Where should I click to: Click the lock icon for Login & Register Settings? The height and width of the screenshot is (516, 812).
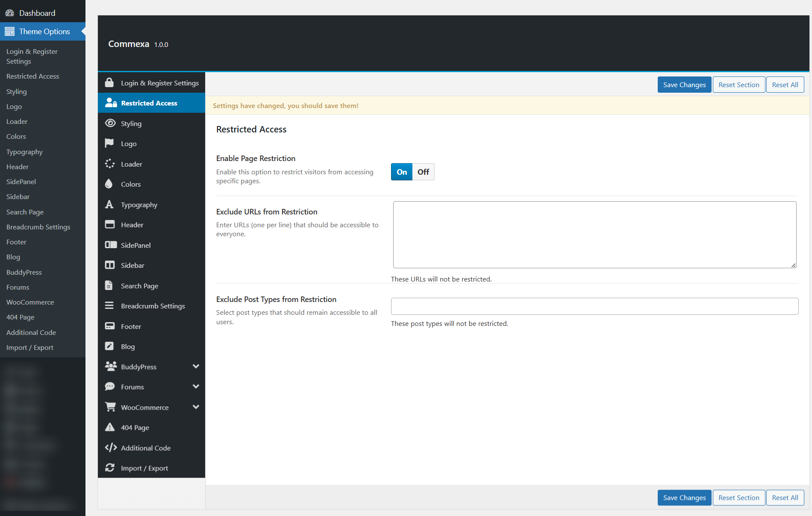click(x=109, y=83)
